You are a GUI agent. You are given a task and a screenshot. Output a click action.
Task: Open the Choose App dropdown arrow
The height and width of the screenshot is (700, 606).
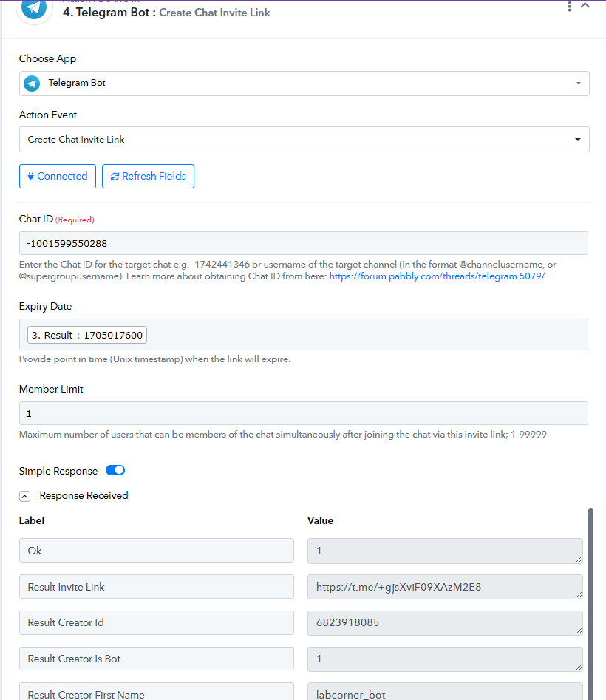[579, 84]
